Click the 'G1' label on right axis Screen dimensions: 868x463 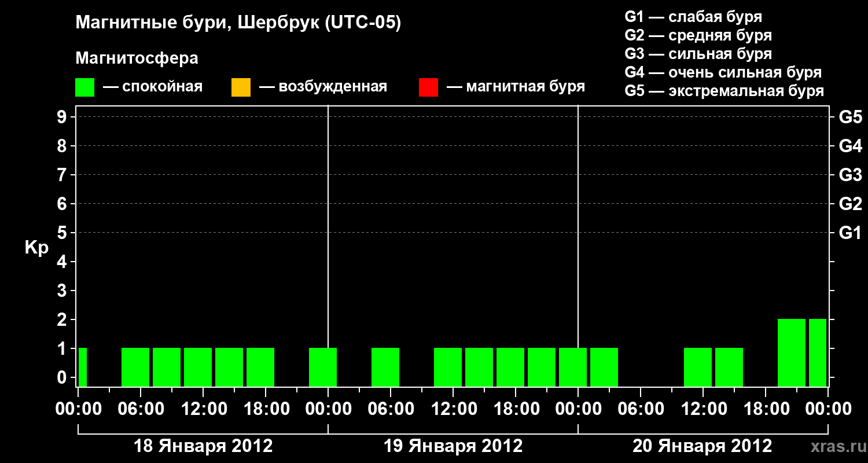click(851, 233)
